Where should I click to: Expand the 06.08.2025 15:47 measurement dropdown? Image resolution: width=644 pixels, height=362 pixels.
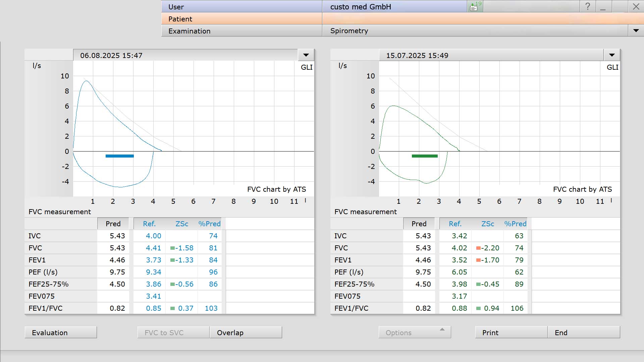306,55
